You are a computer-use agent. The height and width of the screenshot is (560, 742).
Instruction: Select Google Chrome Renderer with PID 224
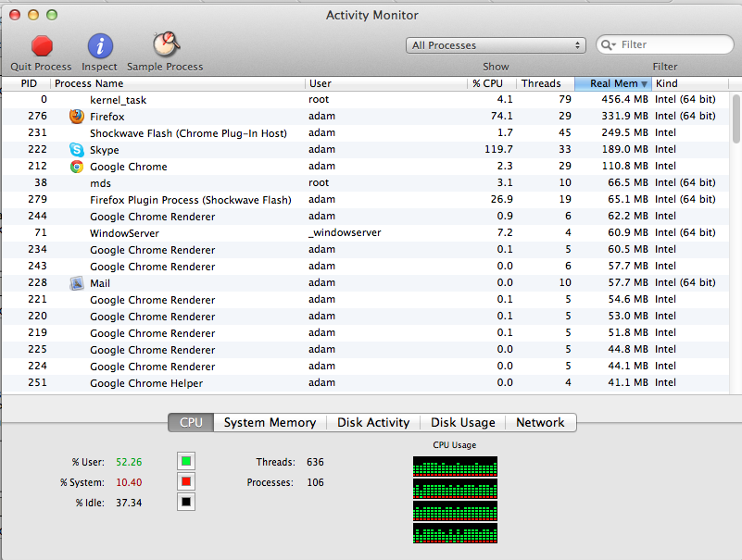pos(365,366)
